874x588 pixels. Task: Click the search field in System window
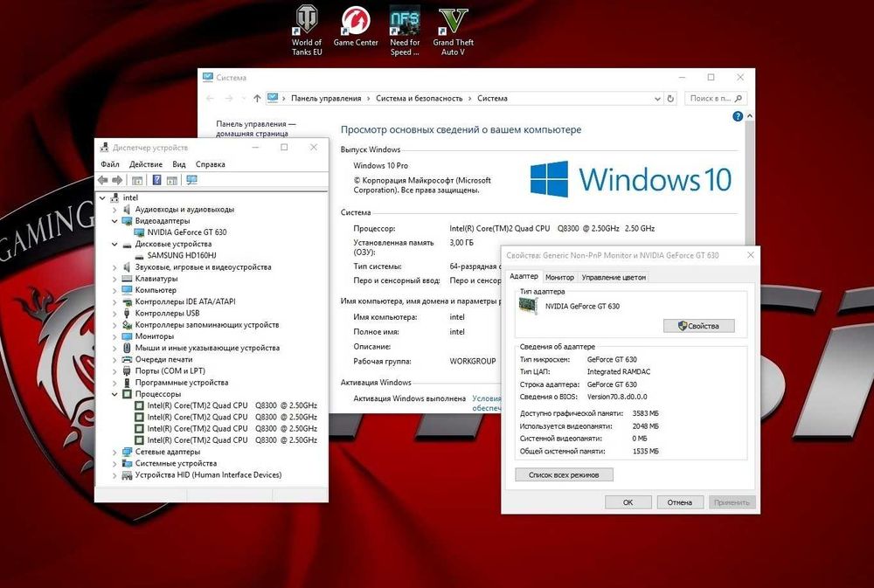tap(716, 99)
